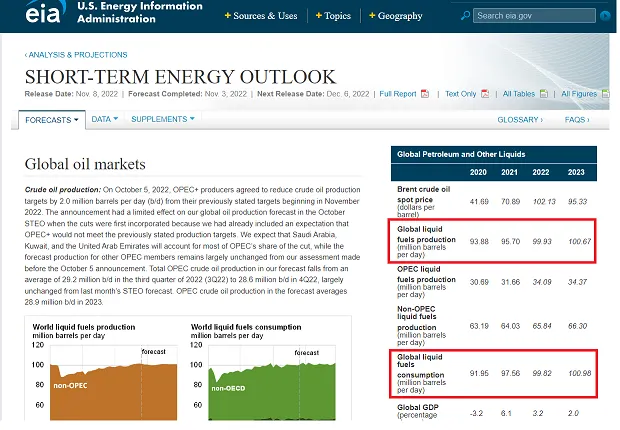
Task: Click the plus icon before Sources & Uses
Action: pyautogui.click(x=228, y=16)
